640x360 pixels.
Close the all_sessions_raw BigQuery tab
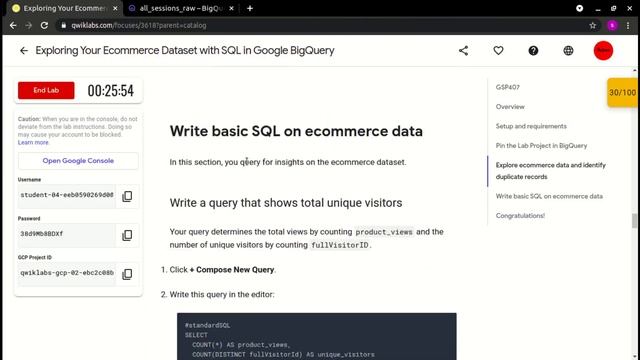pos(231,8)
